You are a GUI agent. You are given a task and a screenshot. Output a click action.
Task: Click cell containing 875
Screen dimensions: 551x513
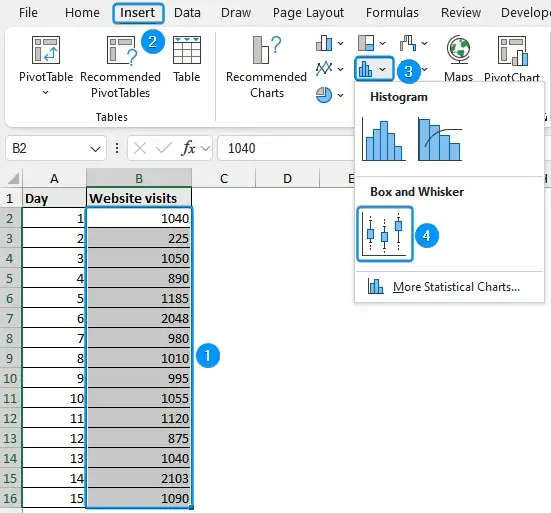click(x=139, y=439)
